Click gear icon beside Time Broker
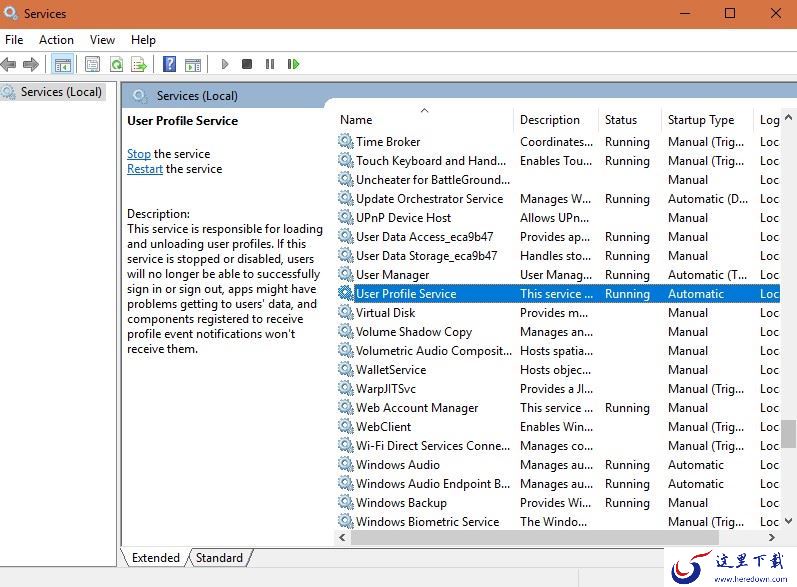 tap(346, 141)
